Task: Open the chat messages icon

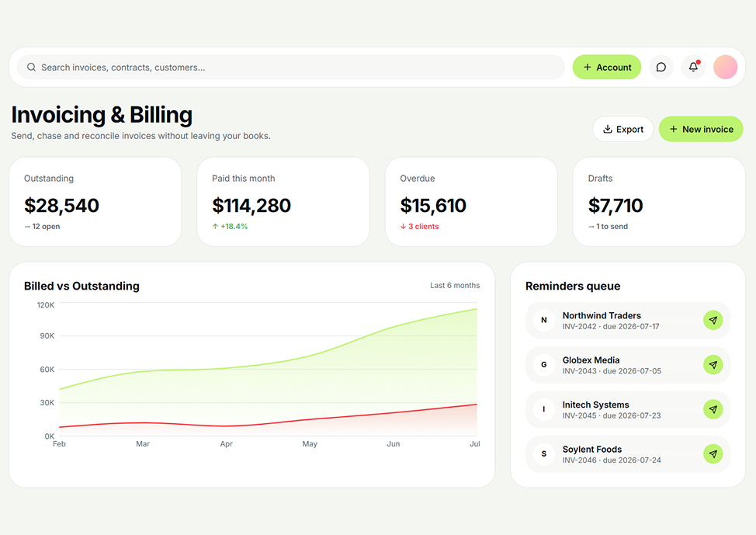Action: click(x=661, y=67)
